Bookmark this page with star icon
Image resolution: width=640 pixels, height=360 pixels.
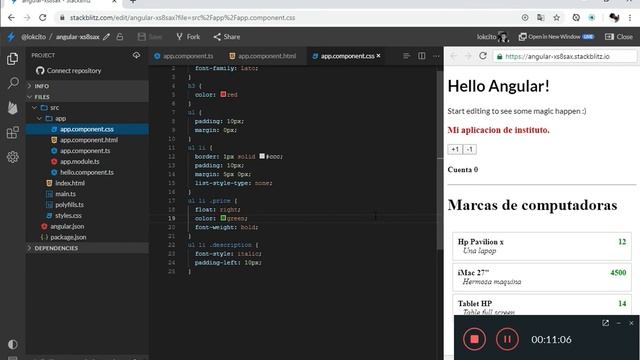click(556, 18)
